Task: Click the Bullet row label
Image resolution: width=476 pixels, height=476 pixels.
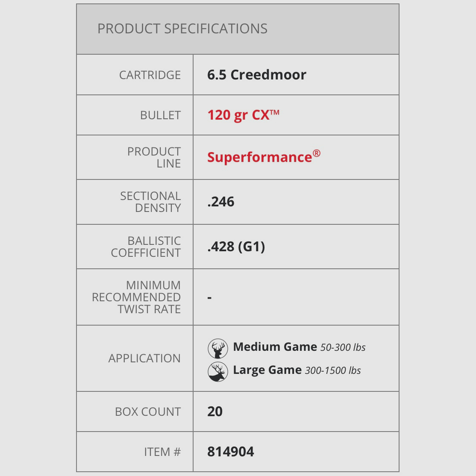Action: (x=160, y=115)
